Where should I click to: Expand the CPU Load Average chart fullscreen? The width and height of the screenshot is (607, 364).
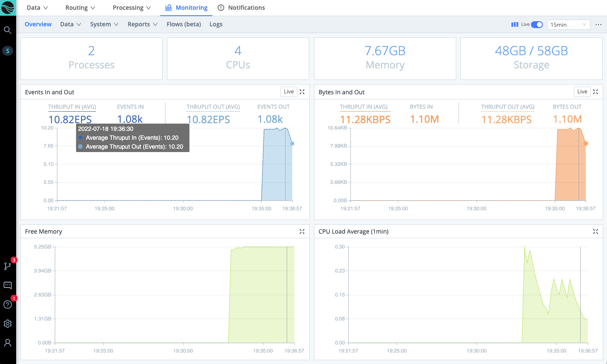coord(595,231)
